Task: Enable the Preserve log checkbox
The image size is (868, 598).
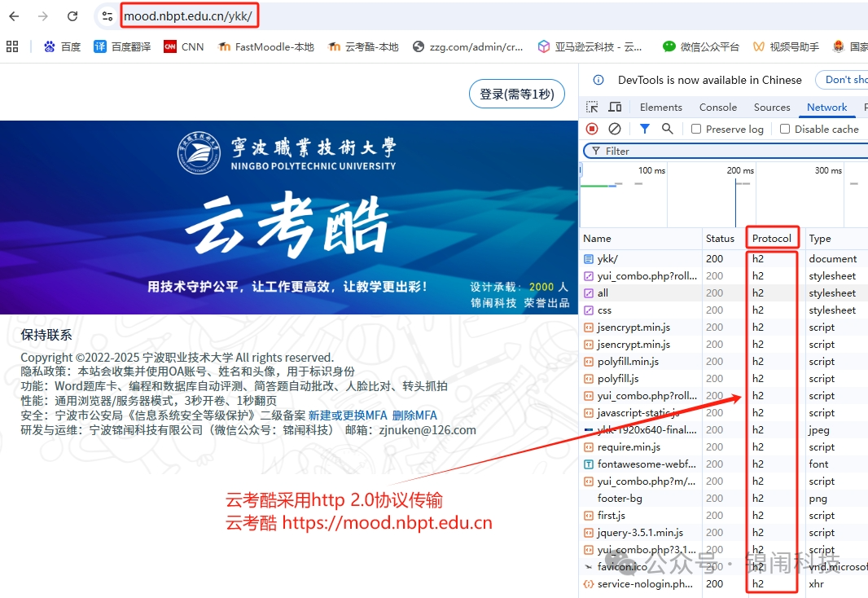Action: point(696,129)
